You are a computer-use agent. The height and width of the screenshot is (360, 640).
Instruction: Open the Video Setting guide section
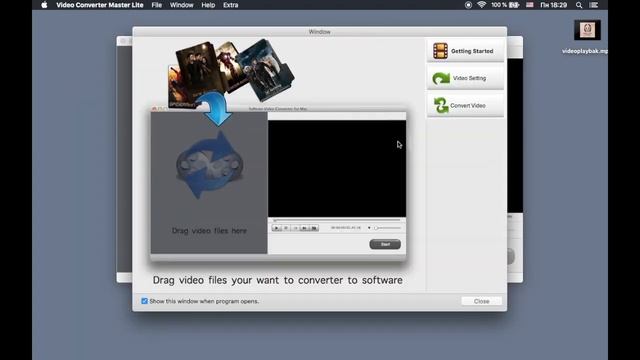(x=465, y=78)
